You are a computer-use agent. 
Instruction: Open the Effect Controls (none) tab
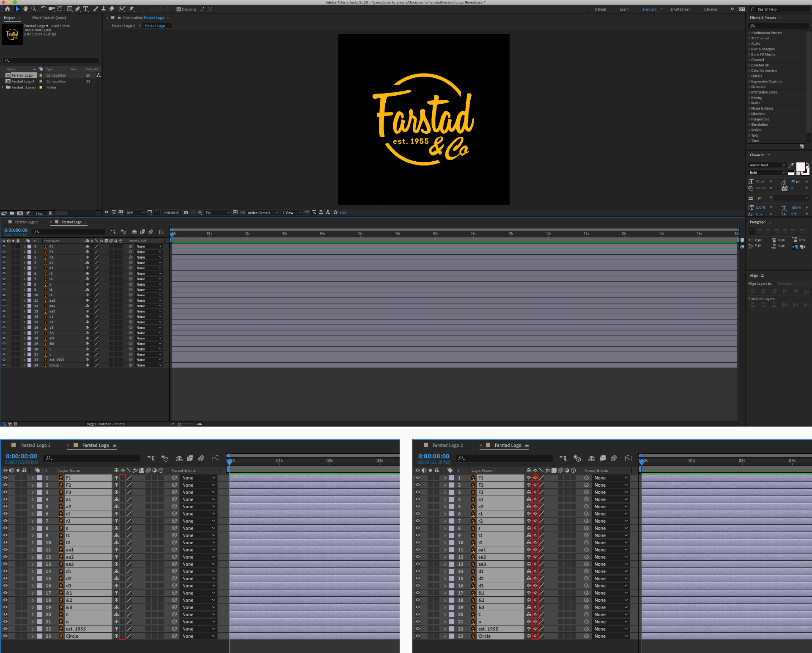tap(49, 18)
